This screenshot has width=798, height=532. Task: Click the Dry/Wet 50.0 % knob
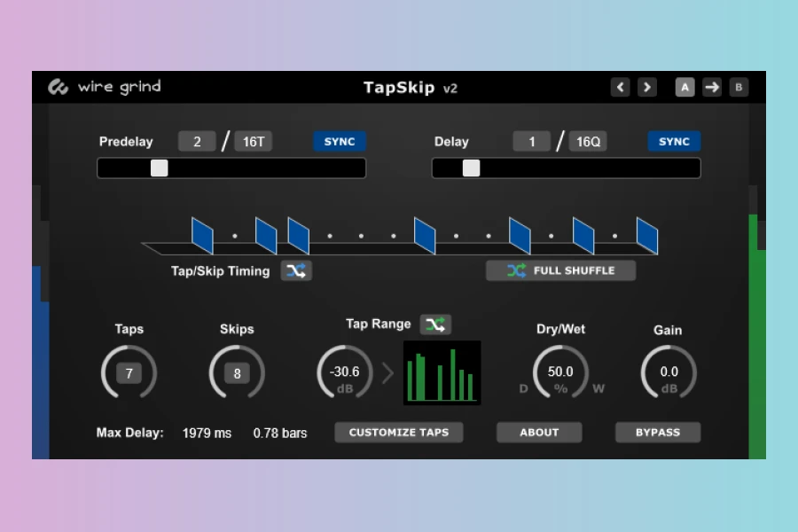click(560, 373)
